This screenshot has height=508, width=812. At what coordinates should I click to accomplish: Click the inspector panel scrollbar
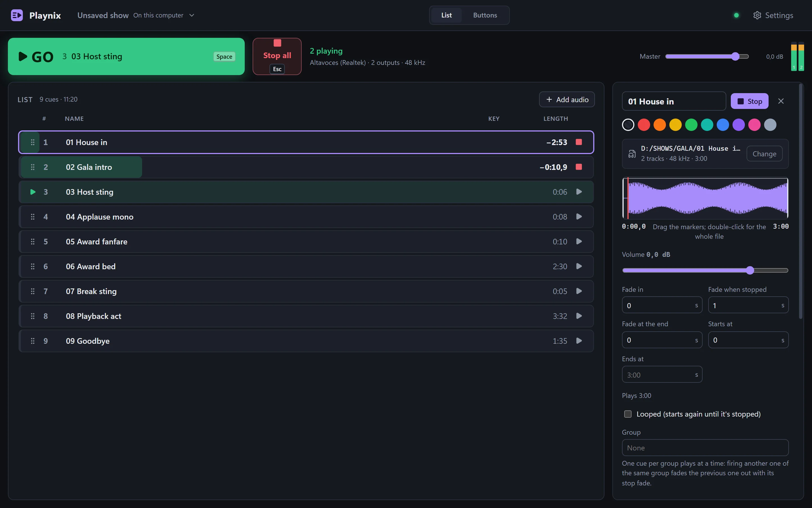point(801,202)
